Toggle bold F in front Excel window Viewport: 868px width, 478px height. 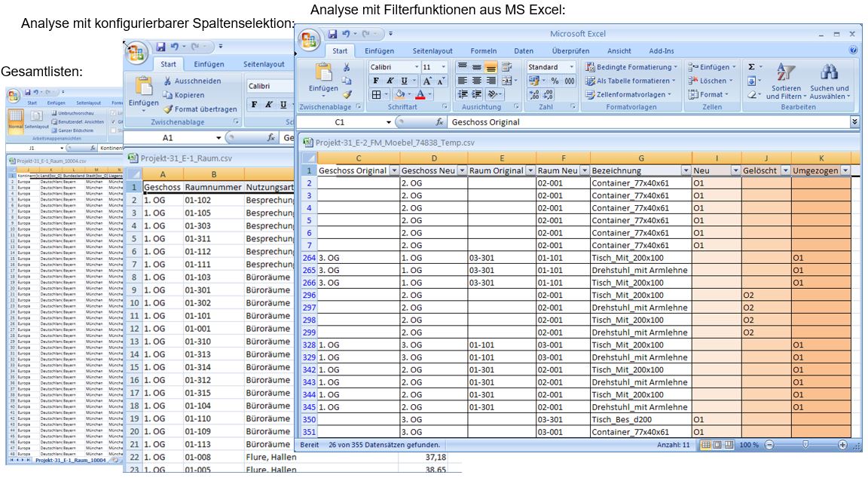(x=376, y=81)
